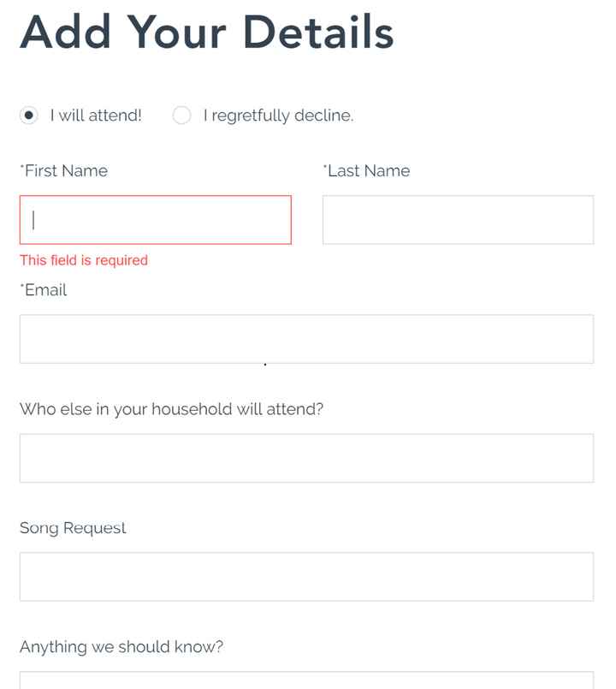Click the "Who else in your household will attend?" label
Viewport: 616px width, 689px height.
pos(171,409)
